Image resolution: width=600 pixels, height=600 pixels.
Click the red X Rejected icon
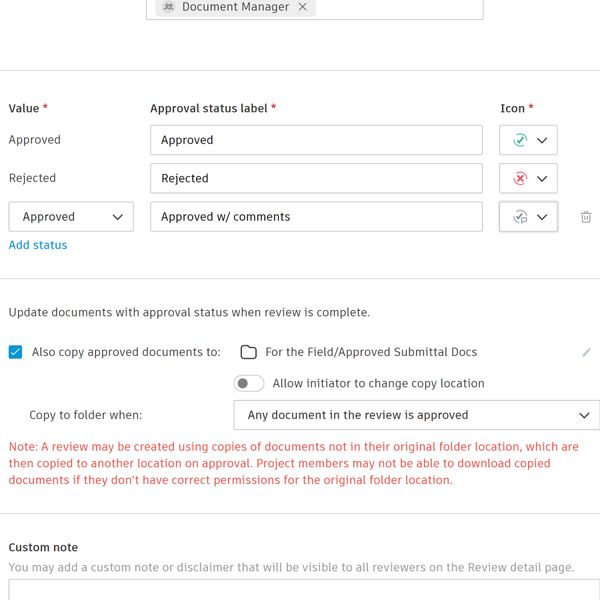pyautogui.click(x=520, y=179)
